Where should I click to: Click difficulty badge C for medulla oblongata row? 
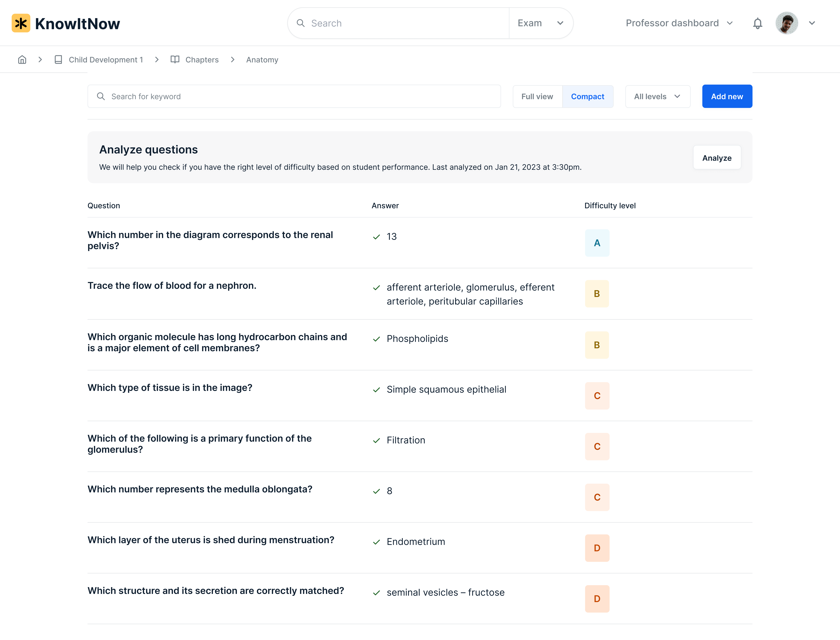(597, 497)
